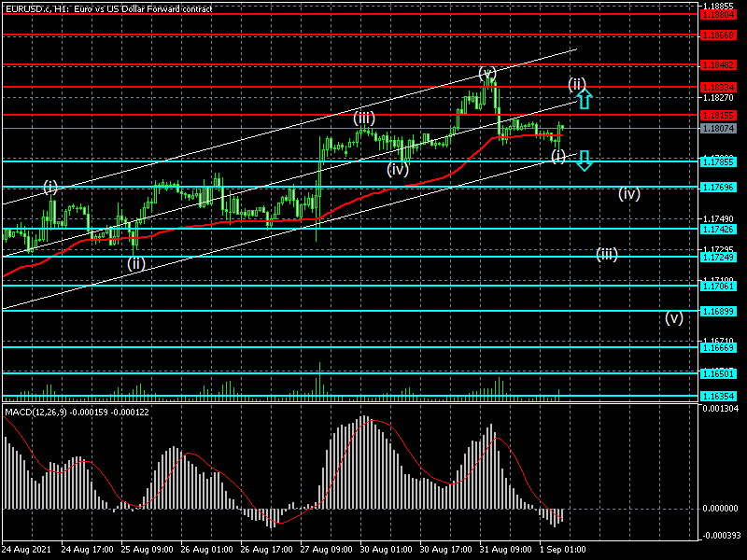Image resolution: width=747 pixels, height=560 pixels.
Task: Select the wave (v) label at the price peak
Action: (x=486, y=73)
